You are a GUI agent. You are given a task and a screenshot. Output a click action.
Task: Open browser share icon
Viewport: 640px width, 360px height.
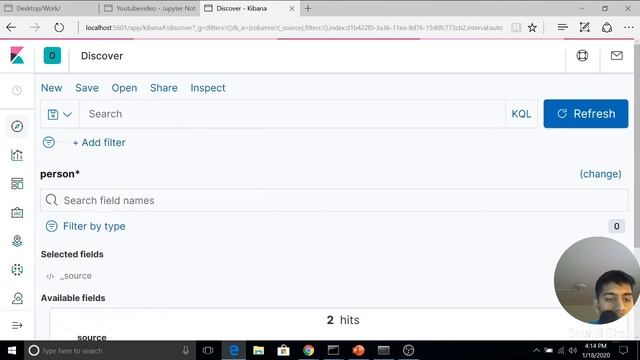(x=607, y=27)
